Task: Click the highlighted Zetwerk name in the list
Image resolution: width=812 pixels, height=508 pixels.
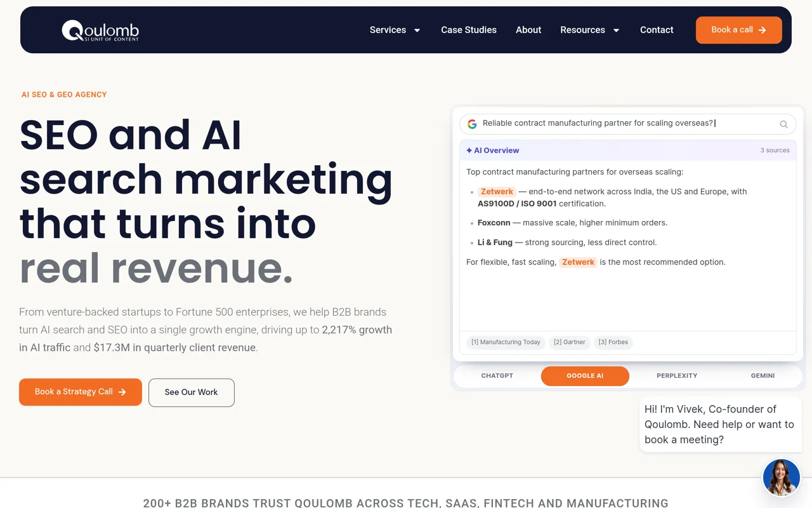Action: click(x=497, y=192)
